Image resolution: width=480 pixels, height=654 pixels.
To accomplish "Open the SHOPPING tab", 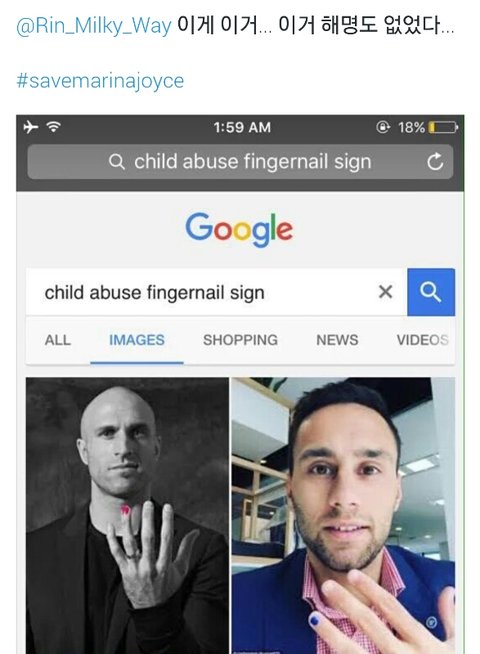I will pyautogui.click(x=240, y=340).
